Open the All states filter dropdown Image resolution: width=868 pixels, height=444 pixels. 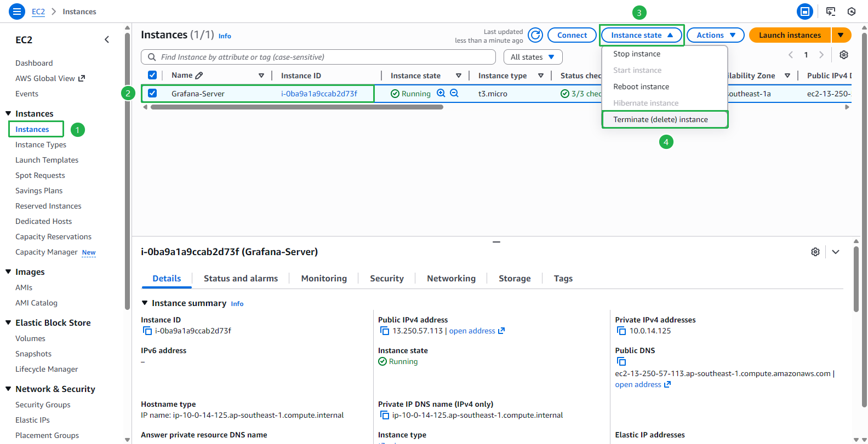533,57
